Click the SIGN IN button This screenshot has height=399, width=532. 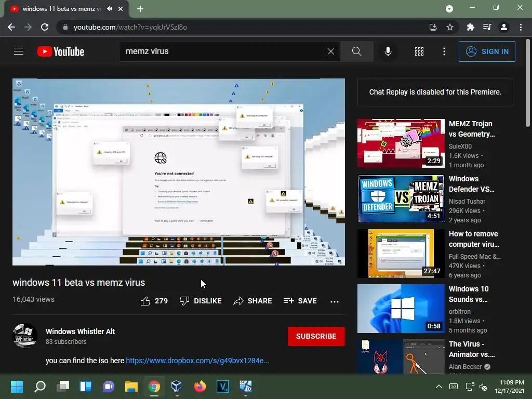click(486, 51)
